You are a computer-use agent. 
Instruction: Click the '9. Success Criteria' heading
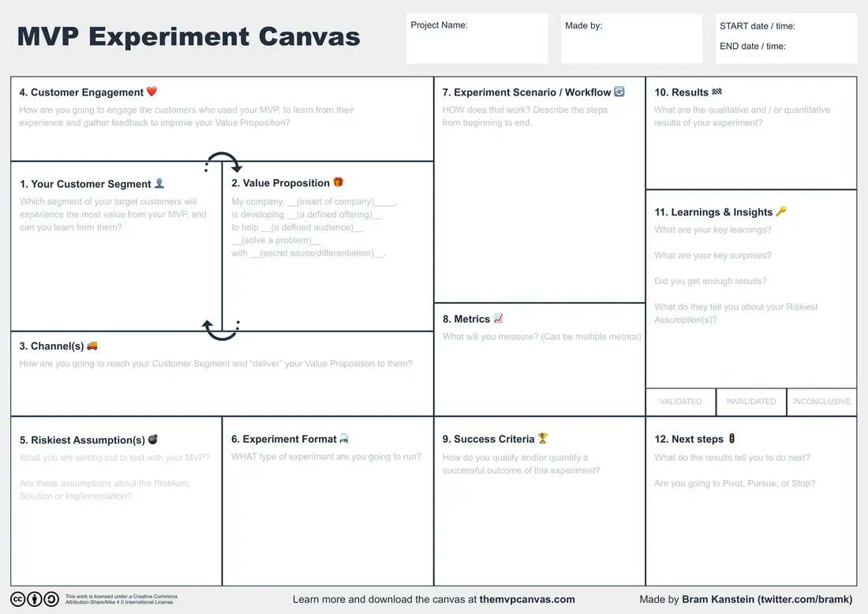488,439
